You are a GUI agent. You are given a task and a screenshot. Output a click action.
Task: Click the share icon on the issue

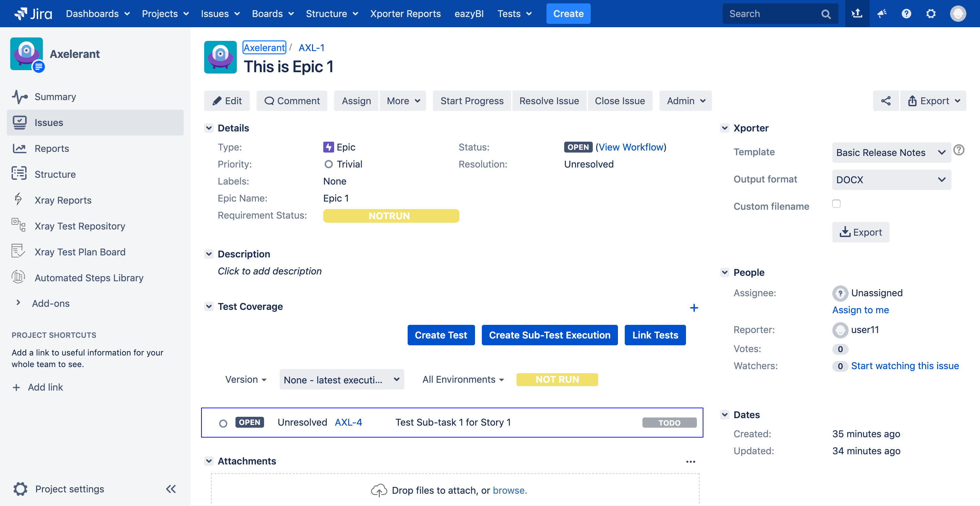pyautogui.click(x=886, y=100)
